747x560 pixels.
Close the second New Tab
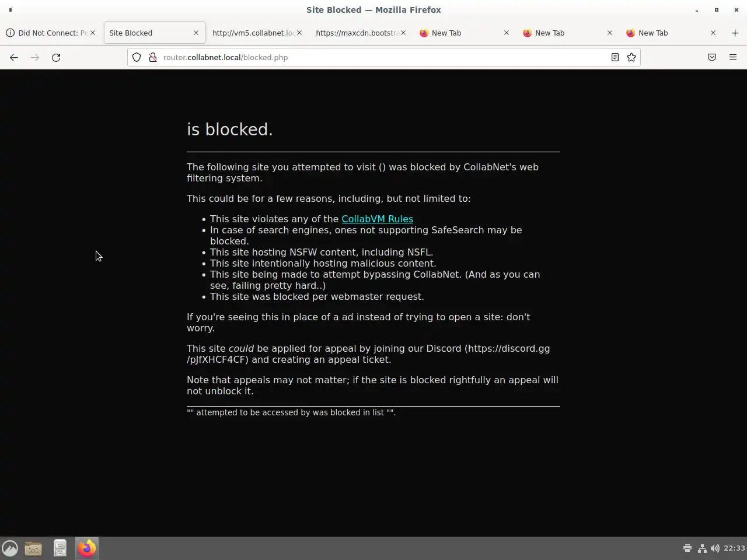[x=610, y=33]
